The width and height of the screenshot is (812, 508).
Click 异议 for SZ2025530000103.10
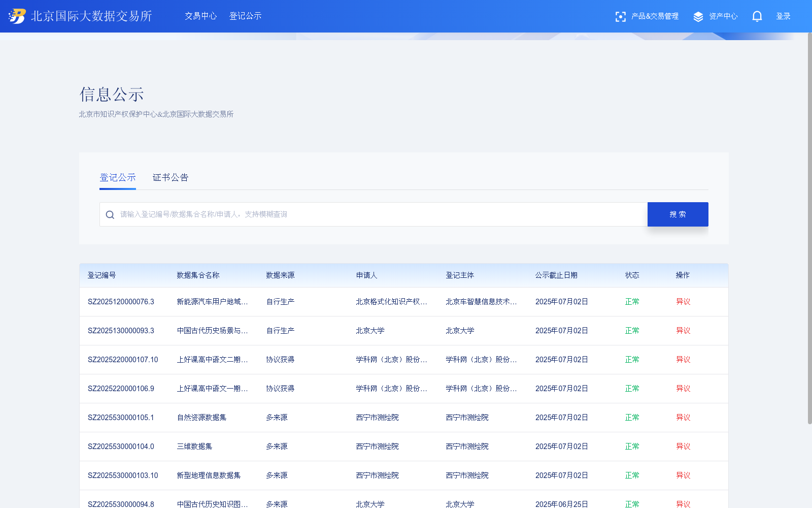pos(683,475)
